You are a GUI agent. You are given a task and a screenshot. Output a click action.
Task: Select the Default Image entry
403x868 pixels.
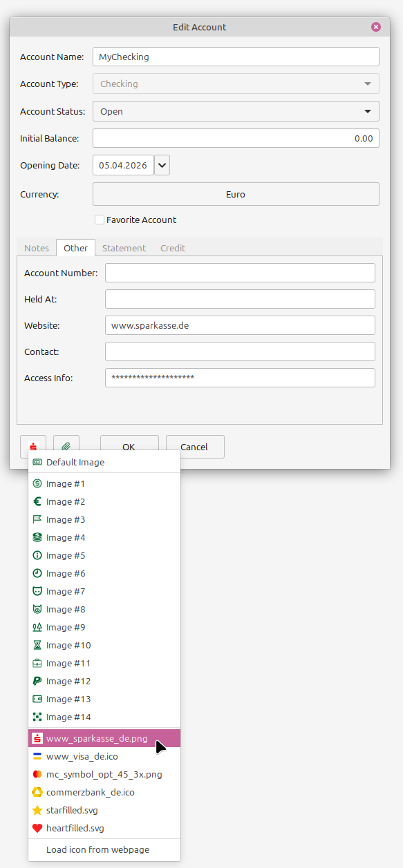(x=76, y=462)
